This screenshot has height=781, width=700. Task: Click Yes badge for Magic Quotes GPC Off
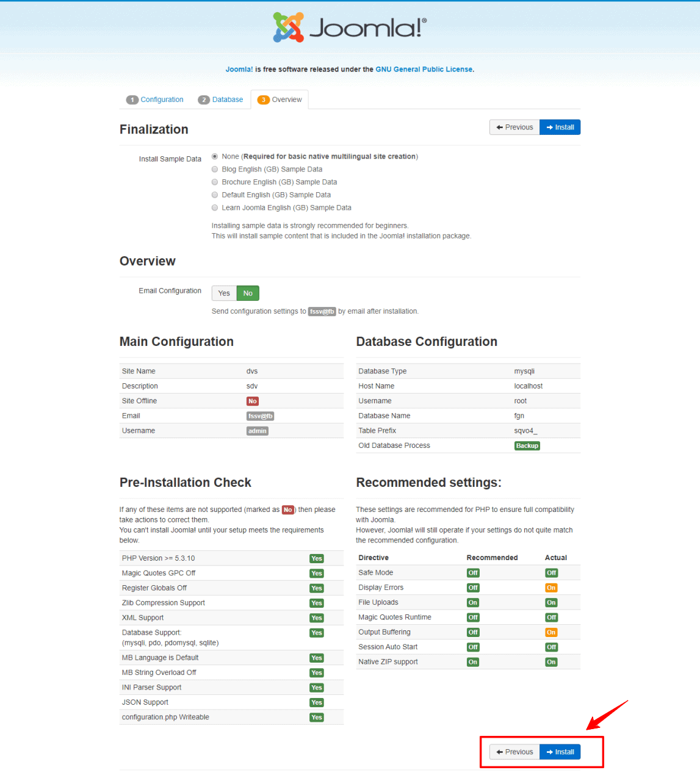point(317,574)
